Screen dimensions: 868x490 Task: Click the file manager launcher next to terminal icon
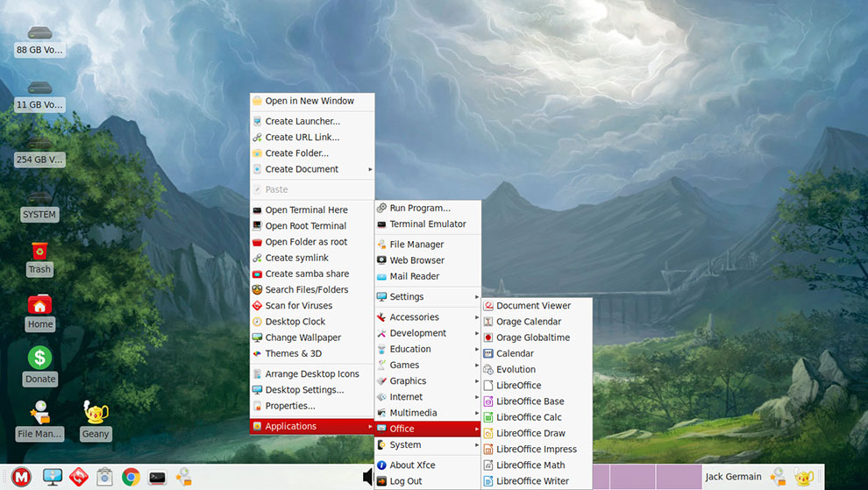pyautogui.click(x=184, y=477)
